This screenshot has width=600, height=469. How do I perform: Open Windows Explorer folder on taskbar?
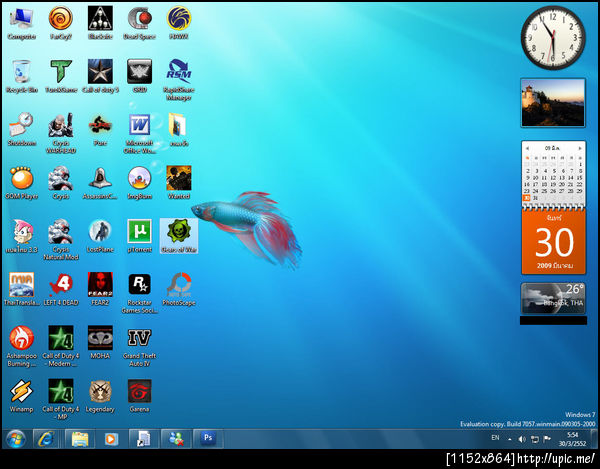(x=80, y=439)
